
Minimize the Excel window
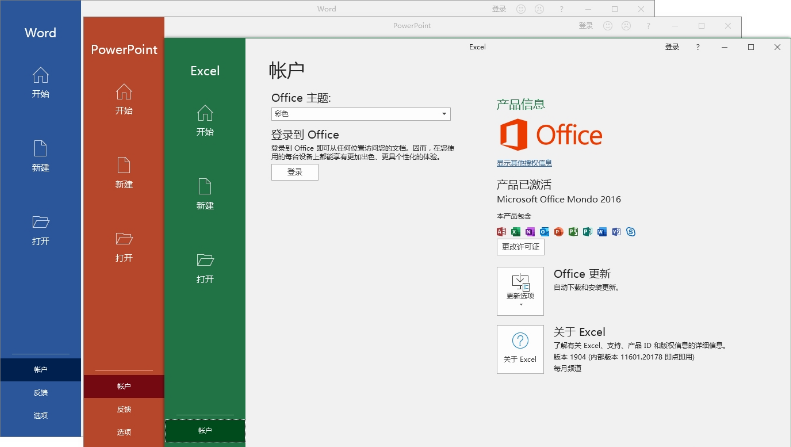coord(724,47)
